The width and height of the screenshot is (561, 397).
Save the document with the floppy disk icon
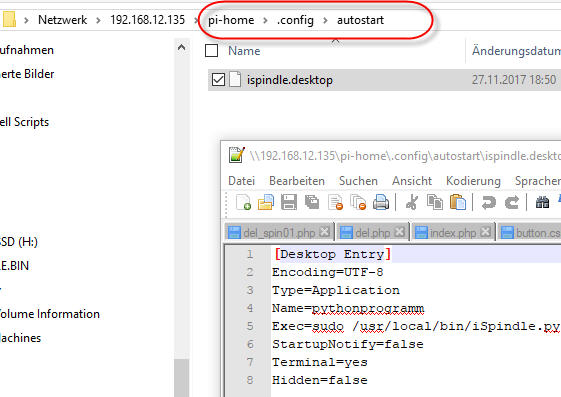coord(289,202)
